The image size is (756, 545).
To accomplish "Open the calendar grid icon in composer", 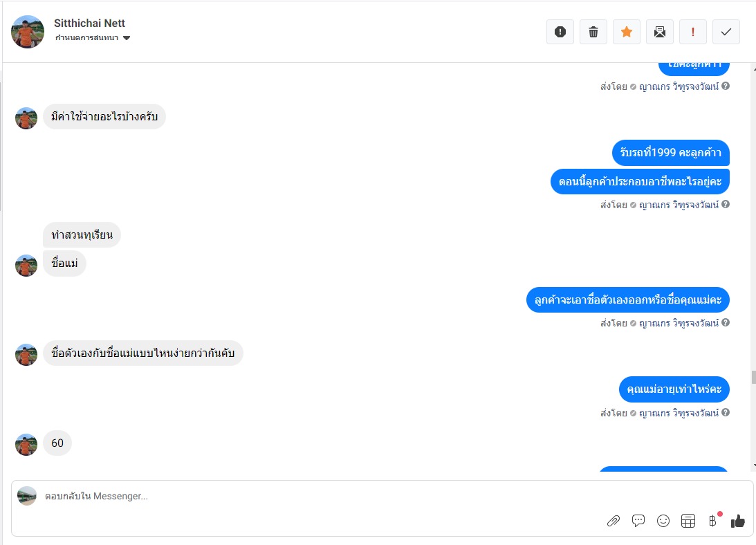I will coord(688,521).
